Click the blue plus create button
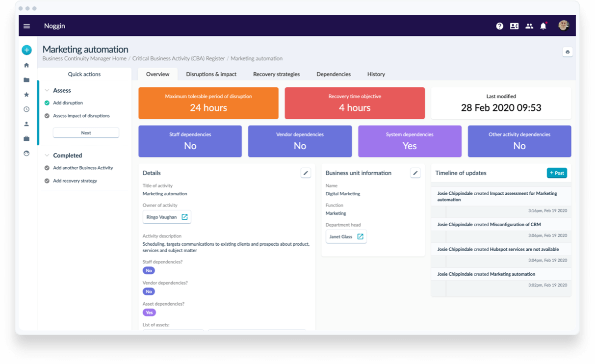The height and width of the screenshot is (364, 595). click(x=26, y=50)
